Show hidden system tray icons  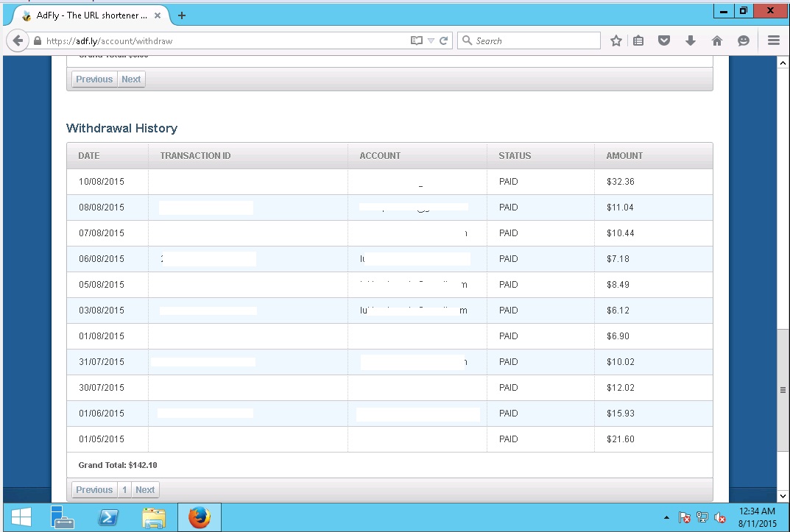pyautogui.click(x=667, y=518)
